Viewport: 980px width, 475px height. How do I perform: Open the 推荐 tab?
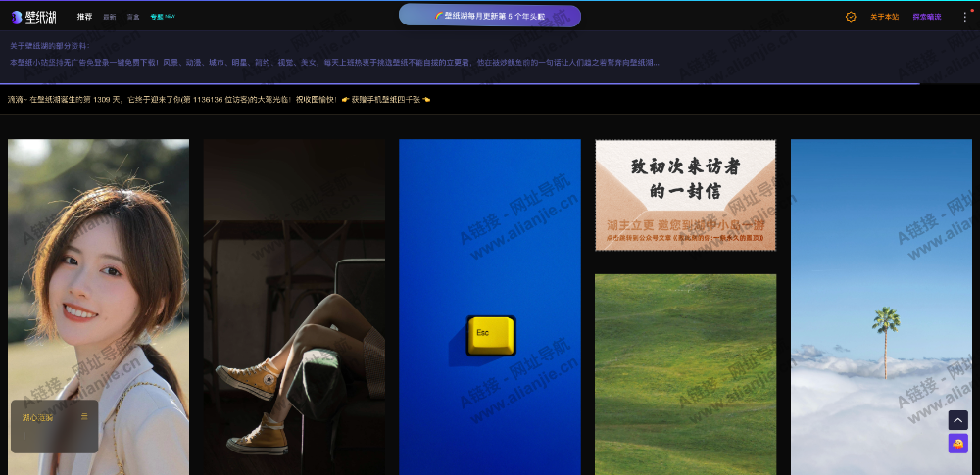(84, 17)
